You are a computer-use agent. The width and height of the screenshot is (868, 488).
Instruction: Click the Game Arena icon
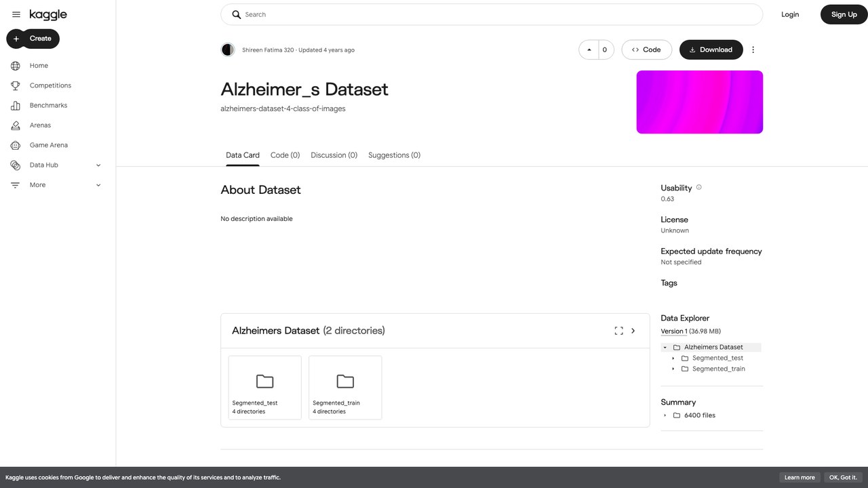tap(16, 145)
